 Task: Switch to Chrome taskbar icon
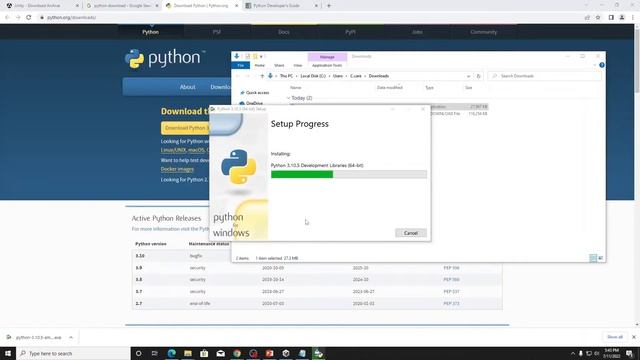coord(237,353)
